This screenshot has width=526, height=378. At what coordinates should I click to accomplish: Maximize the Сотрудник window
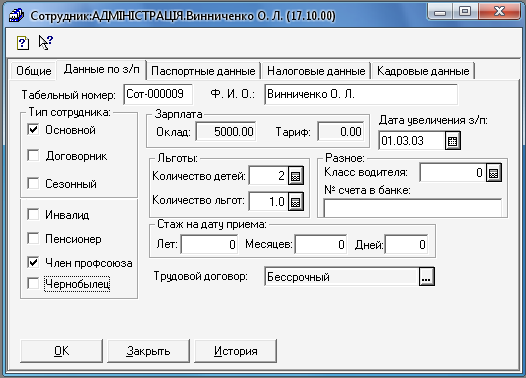465,12
